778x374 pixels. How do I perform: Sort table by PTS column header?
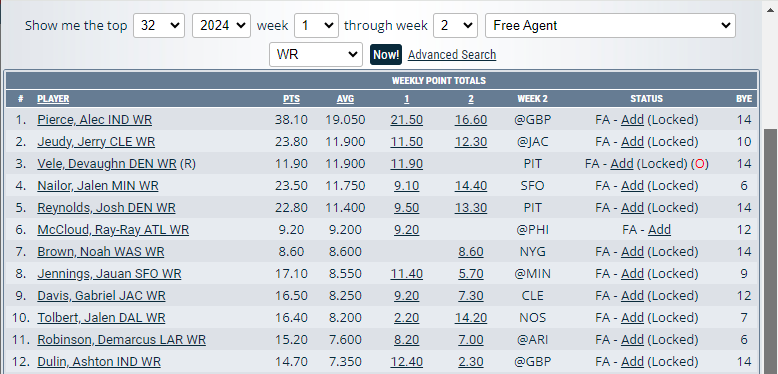(x=291, y=99)
